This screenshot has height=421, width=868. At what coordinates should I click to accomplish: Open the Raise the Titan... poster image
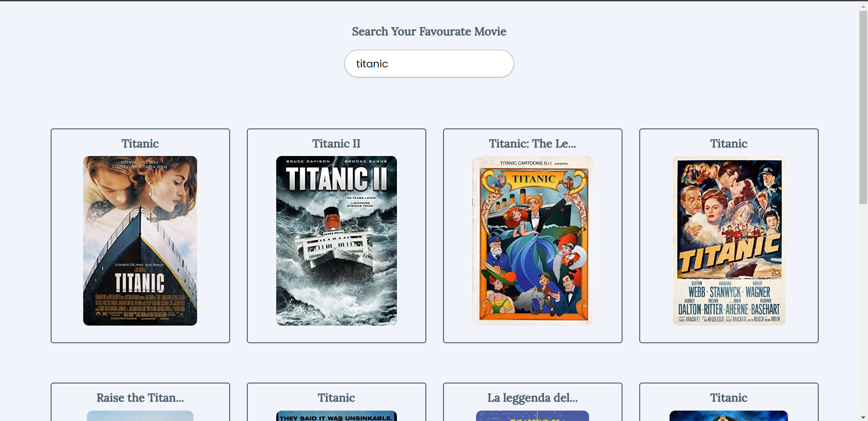[x=140, y=416]
